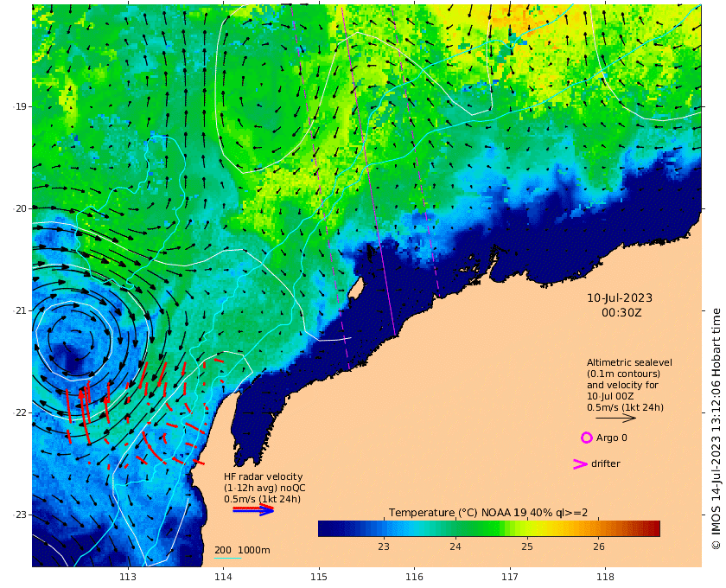Click latitude axis label -21
This screenshot has height=588, width=726.
(x=20, y=310)
